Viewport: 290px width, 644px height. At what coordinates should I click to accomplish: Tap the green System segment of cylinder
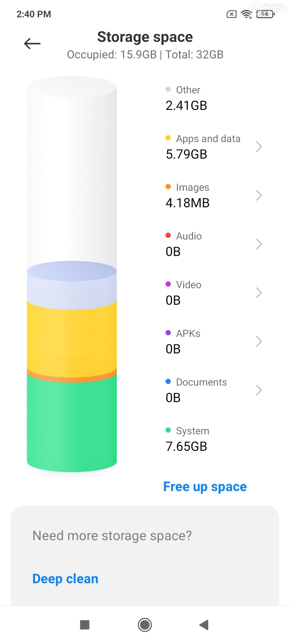coord(72,423)
